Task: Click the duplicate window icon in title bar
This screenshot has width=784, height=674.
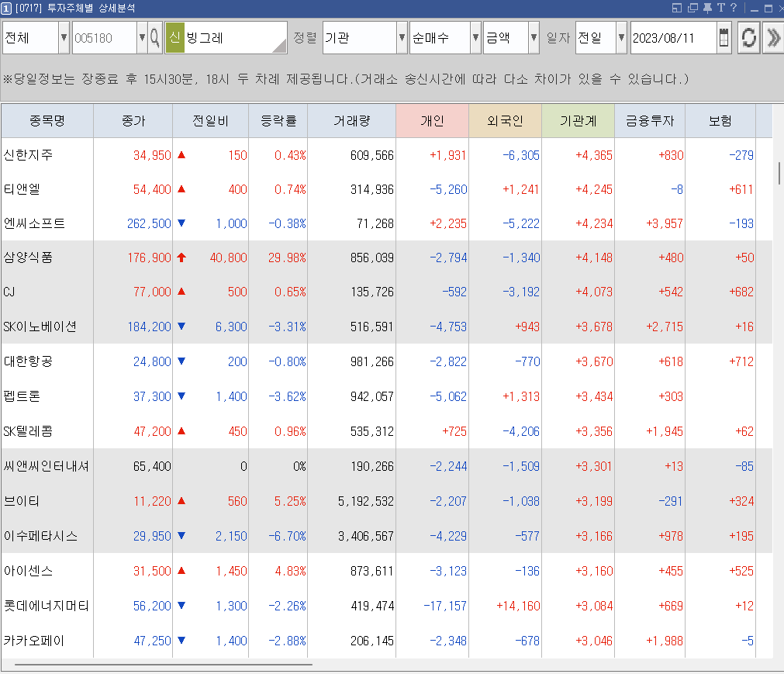Action: (692, 8)
